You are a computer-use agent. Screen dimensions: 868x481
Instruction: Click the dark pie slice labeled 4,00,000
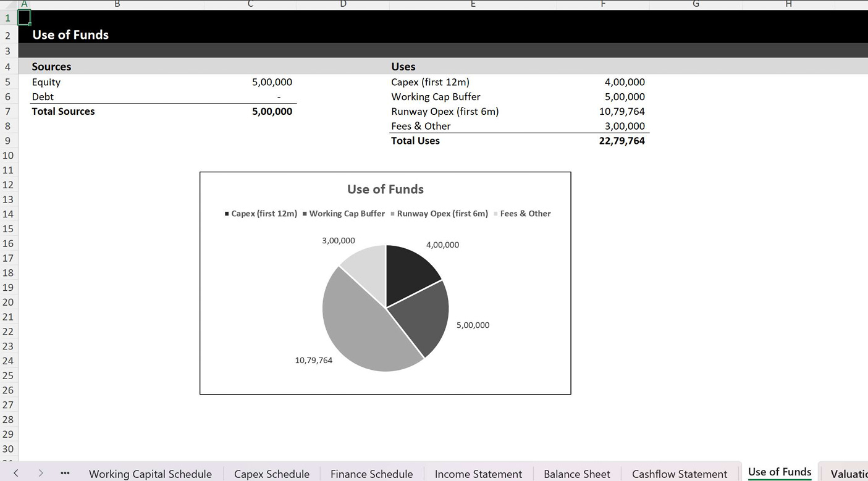click(408, 272)
